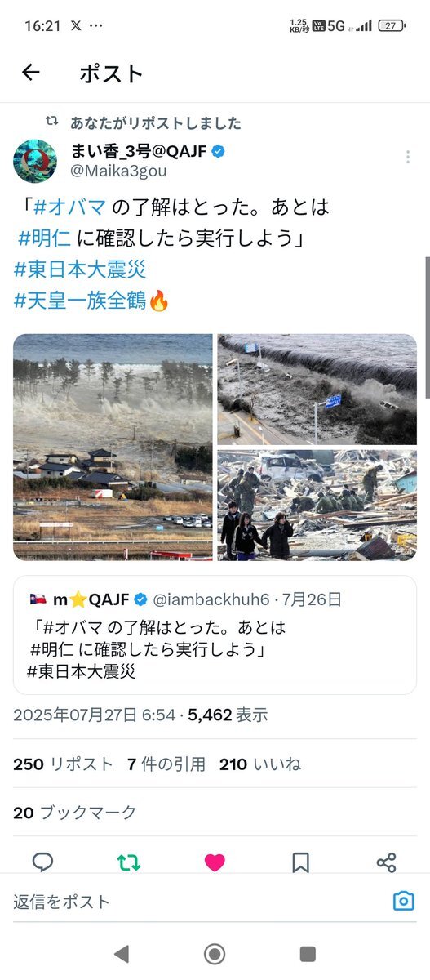Open the camera icon in reply bar
This screenshot has width=430, height=980.
tap(403, 902)
